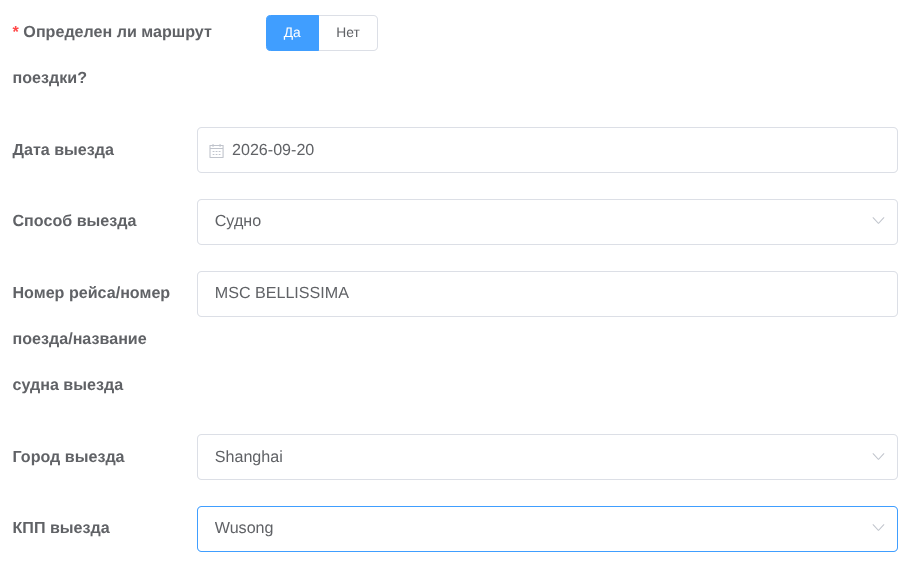
Task: Click the red required asterisk
Action: 16,30
